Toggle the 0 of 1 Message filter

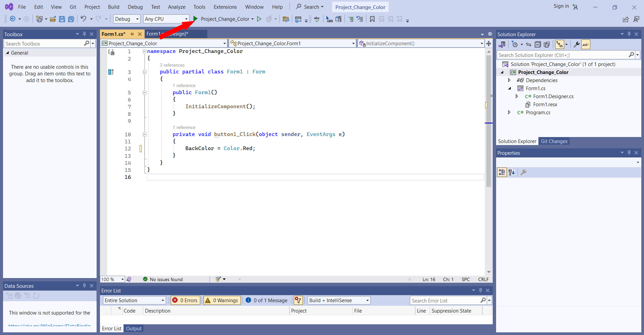267,300
